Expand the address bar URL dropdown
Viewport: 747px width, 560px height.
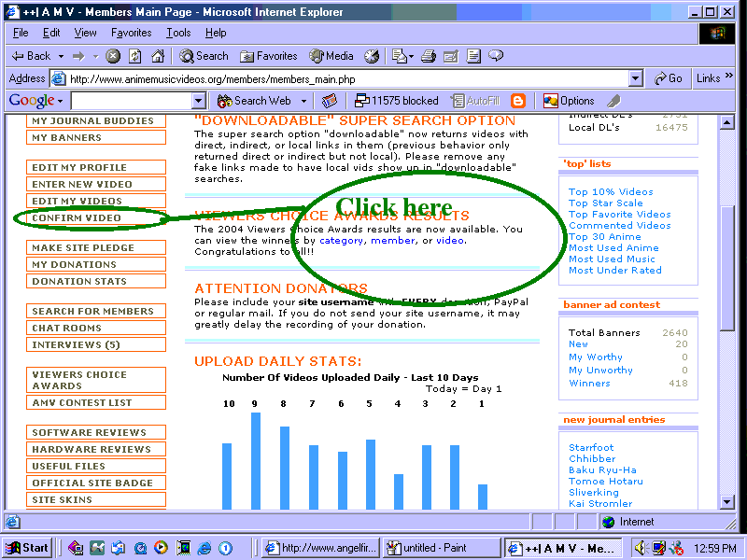click(636, 78)
